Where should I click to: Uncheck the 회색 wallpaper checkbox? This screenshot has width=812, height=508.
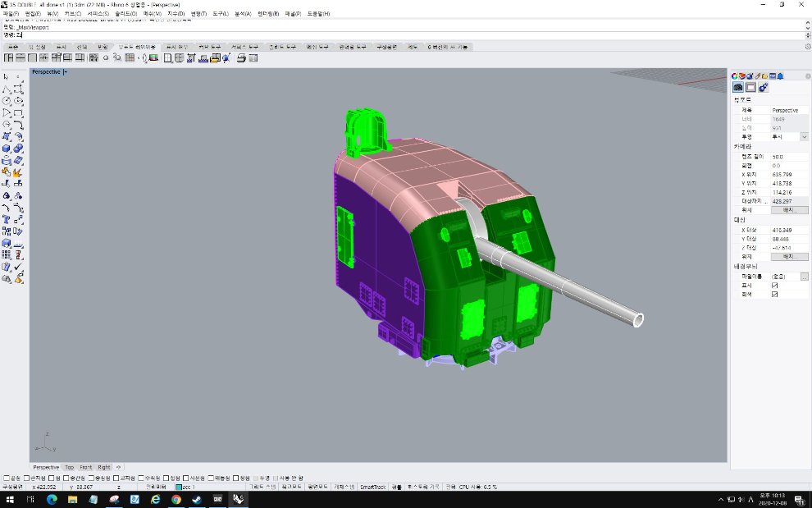[x=775, y=294]
